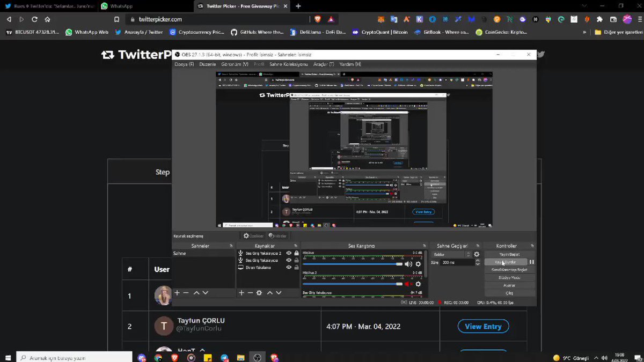Click the Yayını Başlat button
The image size is (644, 362).
click(x=509, y=254)
